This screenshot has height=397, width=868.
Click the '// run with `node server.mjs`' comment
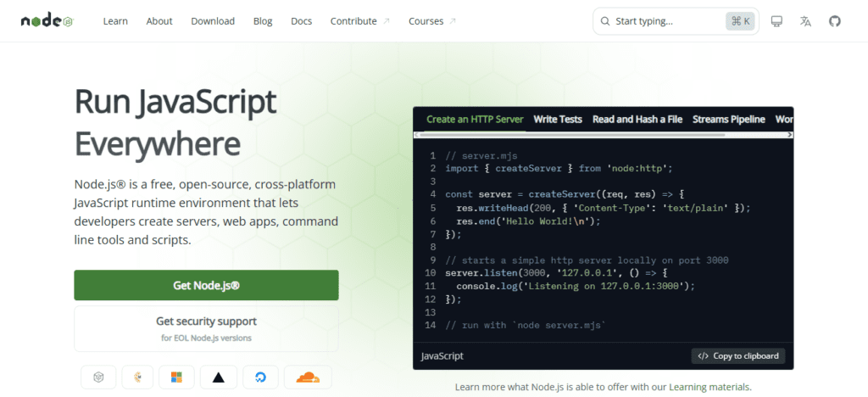point(526,325)
